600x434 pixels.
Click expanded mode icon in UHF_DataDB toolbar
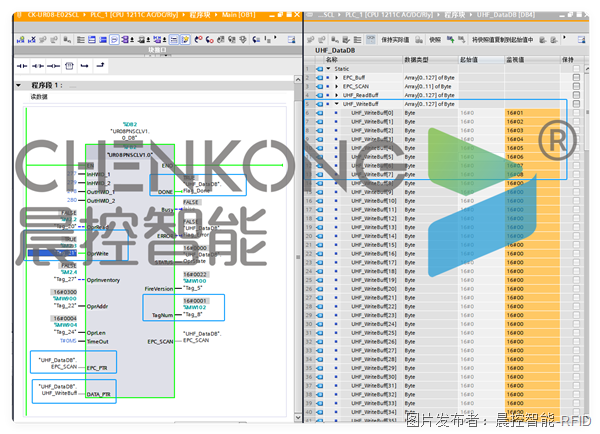[x=357, y=39]
